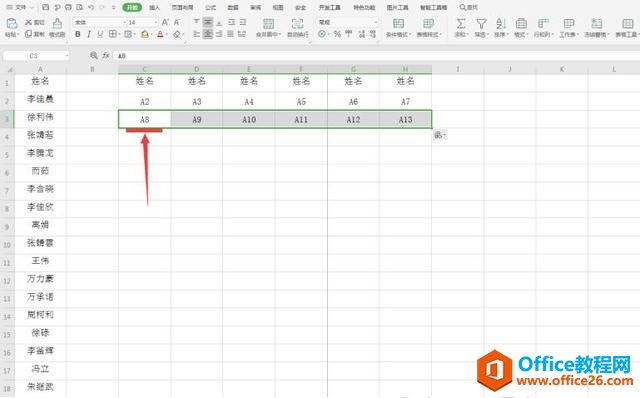The height and width of the screenshot is (398, 640).
Task: Click the 查找 search button
Action: [469, 7]
